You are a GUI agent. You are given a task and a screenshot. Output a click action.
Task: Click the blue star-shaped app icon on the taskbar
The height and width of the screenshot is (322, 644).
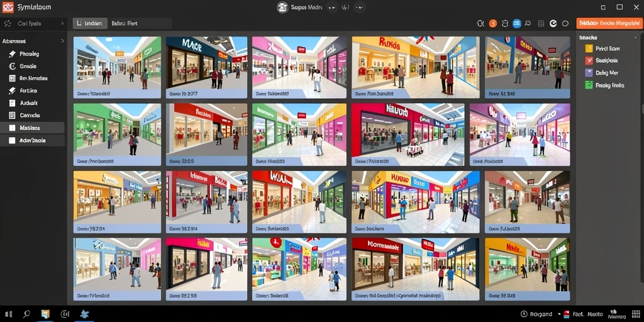85,314
